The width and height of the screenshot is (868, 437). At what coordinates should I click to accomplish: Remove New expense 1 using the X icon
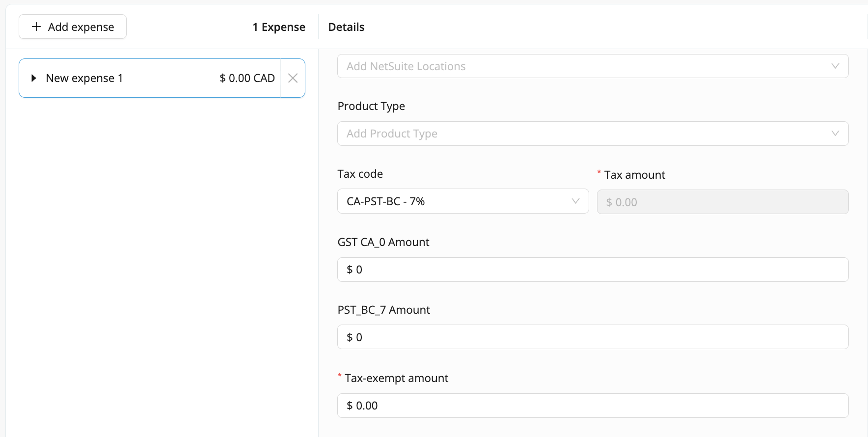293,78
